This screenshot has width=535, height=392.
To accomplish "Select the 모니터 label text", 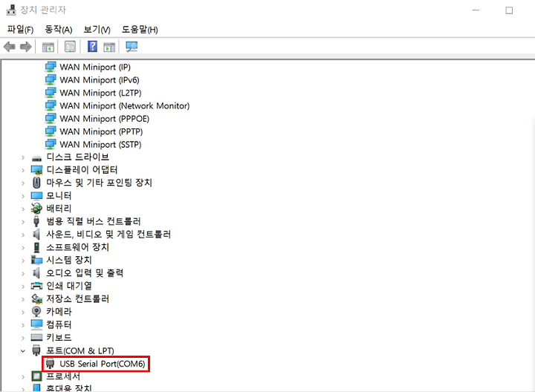I will [59, 196].
